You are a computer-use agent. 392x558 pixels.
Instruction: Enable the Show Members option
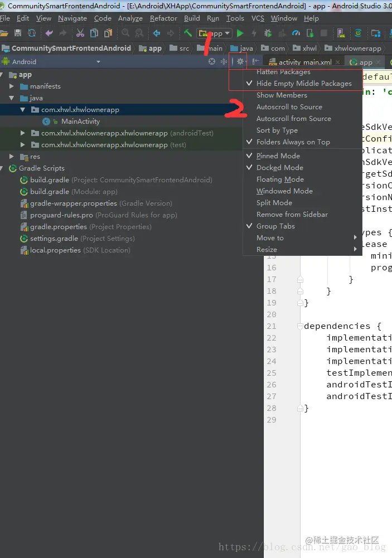coord(303,95)
